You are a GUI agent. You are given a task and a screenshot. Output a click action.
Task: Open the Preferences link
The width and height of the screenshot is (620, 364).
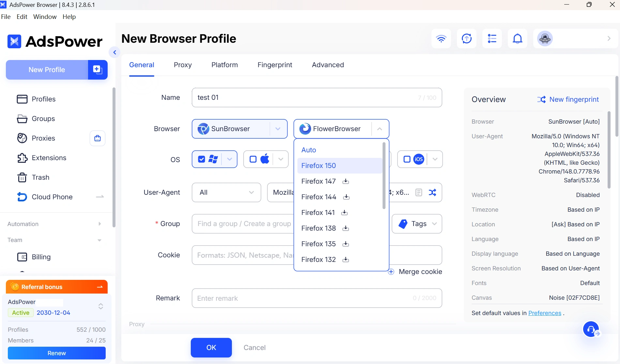tap(545, 313)
